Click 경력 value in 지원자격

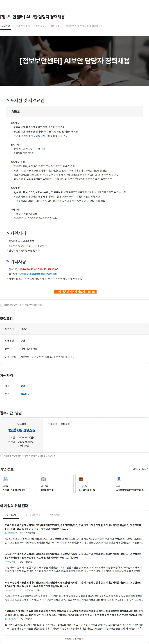click(23, 387)
